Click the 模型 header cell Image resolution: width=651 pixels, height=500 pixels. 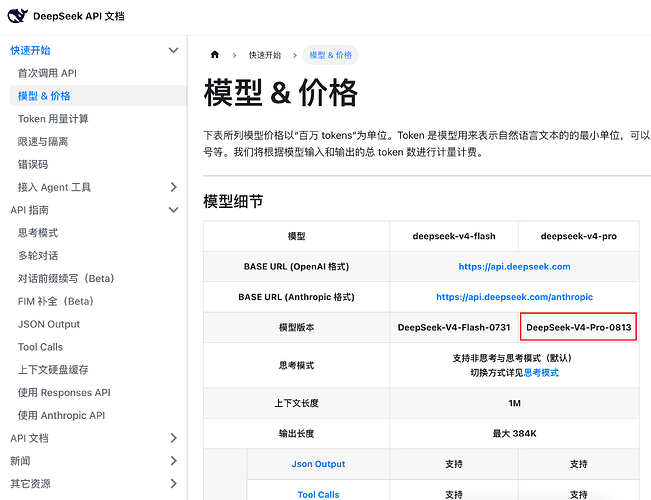(296, 236)
